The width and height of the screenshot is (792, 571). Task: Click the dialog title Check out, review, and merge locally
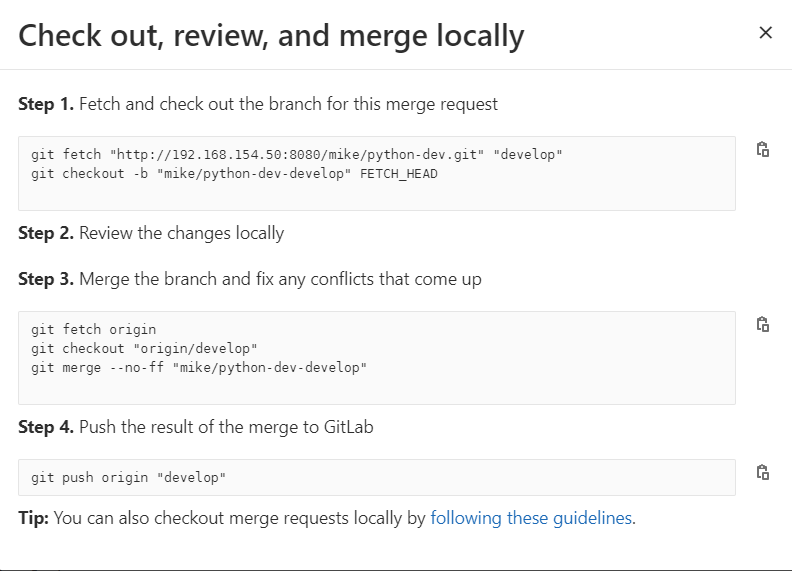[x=271, y=36]
